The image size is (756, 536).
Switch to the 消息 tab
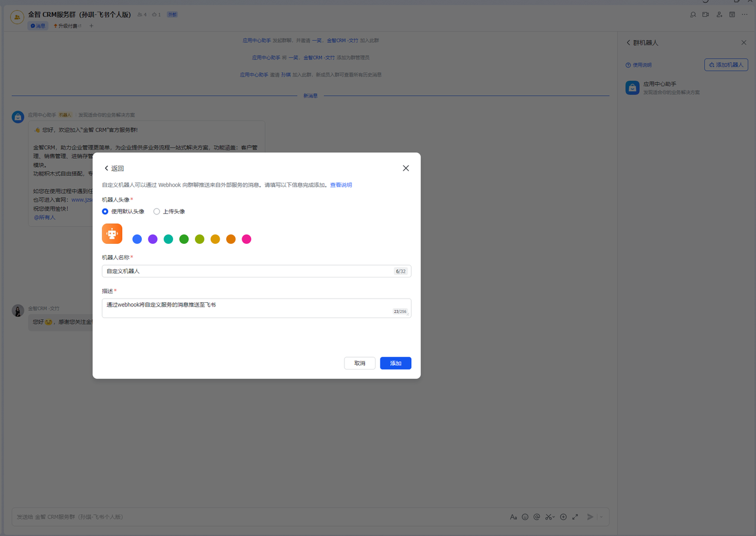click(x=37, y=26)
